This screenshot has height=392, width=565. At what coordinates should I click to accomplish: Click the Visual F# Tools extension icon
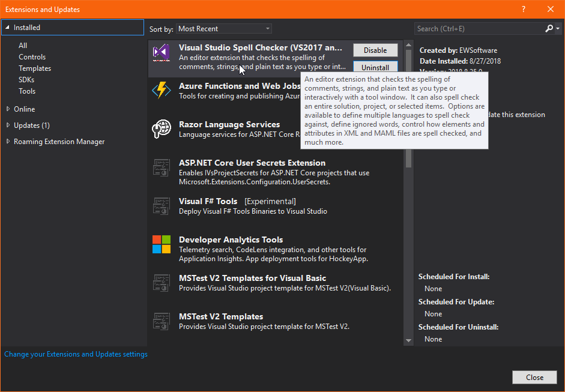pyautogui.click(x=162, y=206)
